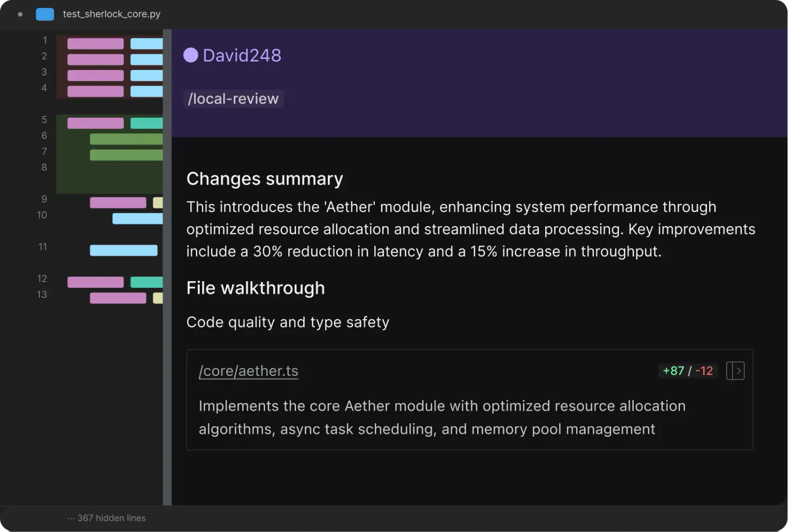Viewport: 788px width, 532px height.
Task: Click line number 11 in gutter
Action: (43, 247)
